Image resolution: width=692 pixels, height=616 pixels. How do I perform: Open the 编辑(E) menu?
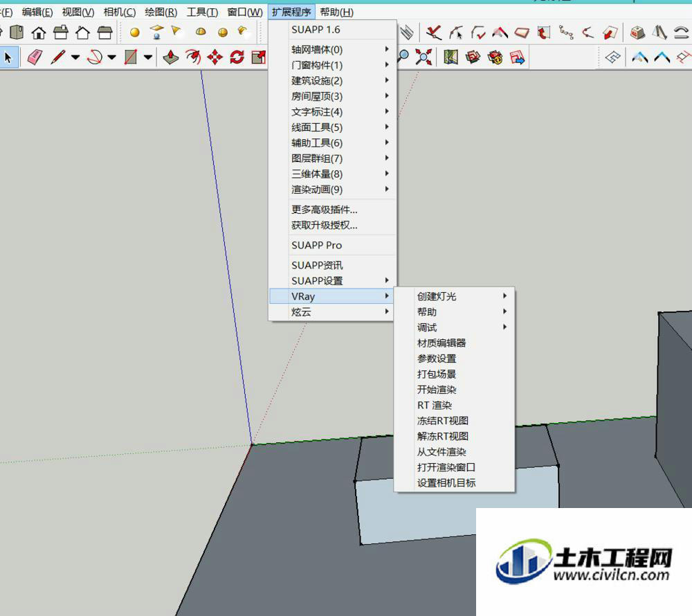pyautogui.click(x=37, y=12)
